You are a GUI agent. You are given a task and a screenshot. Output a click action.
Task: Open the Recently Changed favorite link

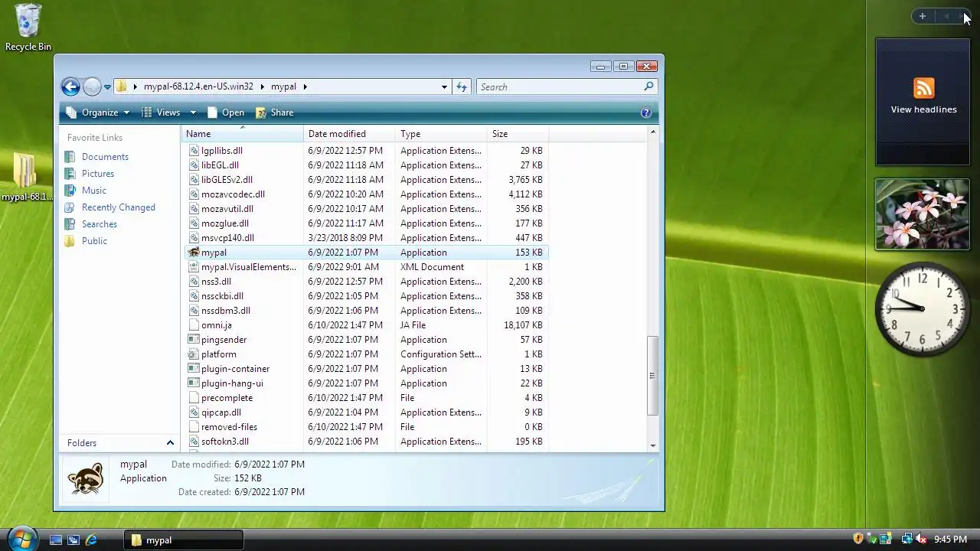click(119, 207)
